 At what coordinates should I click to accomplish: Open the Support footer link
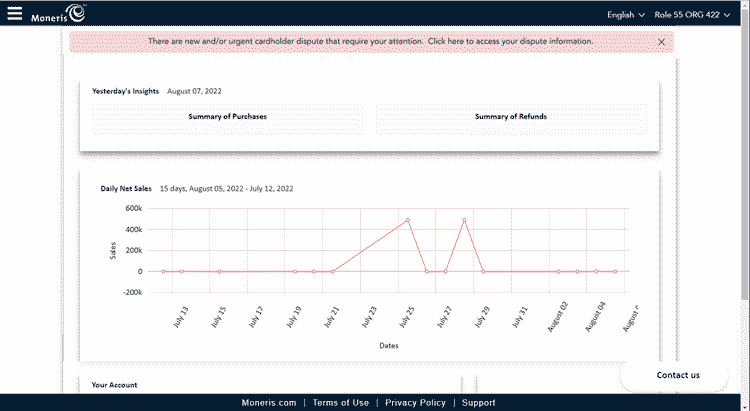[x=478, y=403]
